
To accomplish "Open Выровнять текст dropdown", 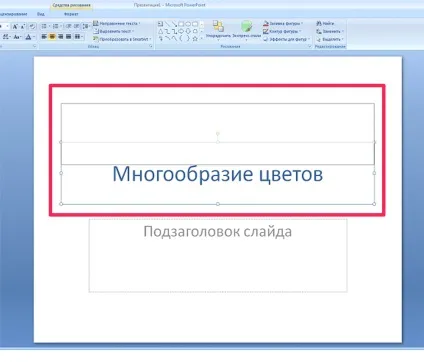I will (x=113, y=31).
